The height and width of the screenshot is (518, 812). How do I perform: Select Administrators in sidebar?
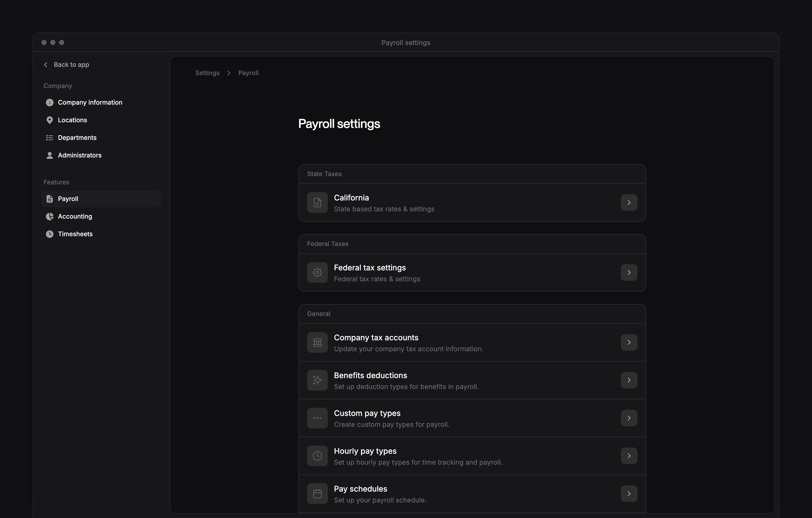coord(101,155)
